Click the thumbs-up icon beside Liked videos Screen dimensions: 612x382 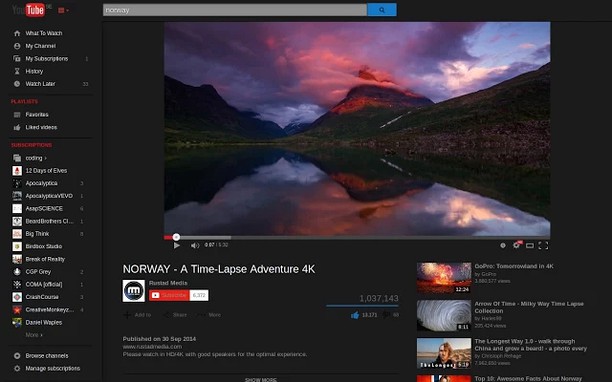(x=17, y=127)
